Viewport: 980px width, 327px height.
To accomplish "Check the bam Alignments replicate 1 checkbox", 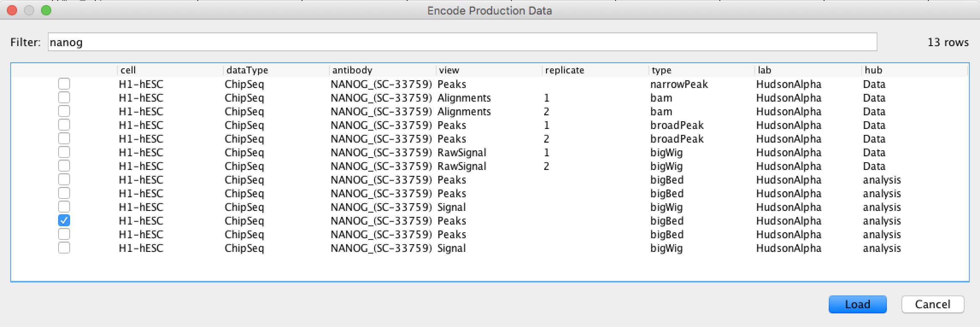I will pos(64,97).
